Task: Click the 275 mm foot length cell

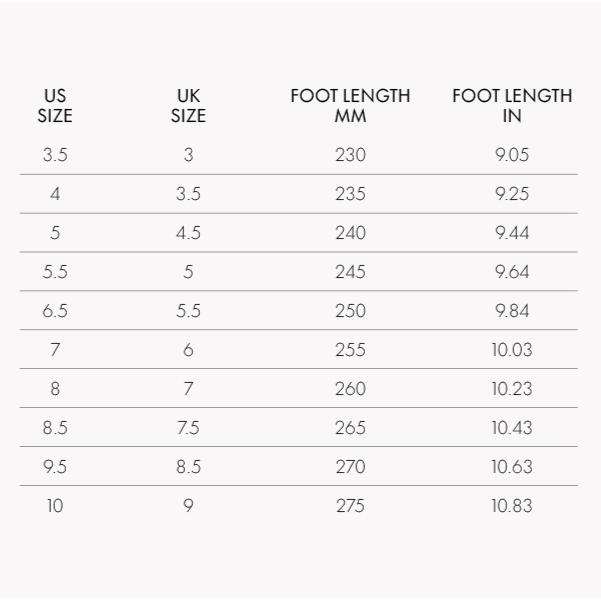Action: click(350, 506)
